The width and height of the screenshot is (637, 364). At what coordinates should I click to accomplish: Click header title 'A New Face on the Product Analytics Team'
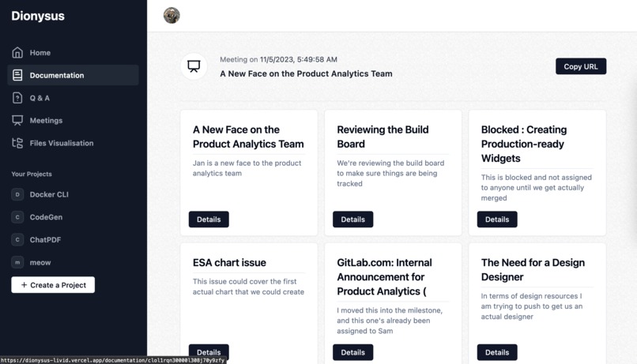(x=306, y=73)
